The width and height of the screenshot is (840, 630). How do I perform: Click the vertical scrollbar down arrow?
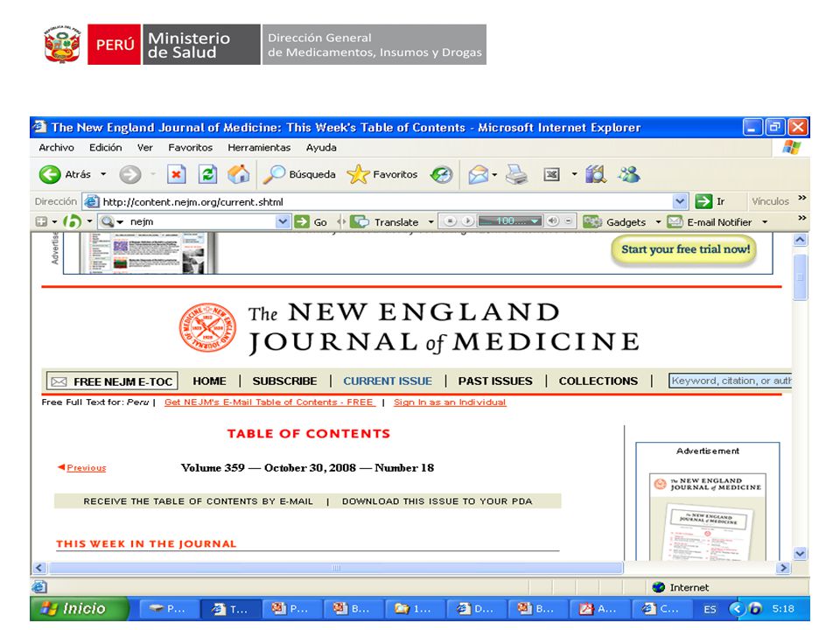coord(800,554)
